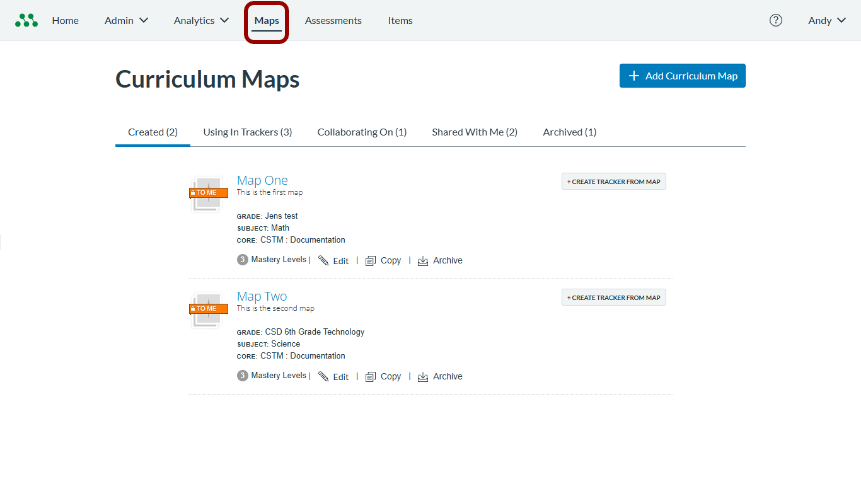The image size is (861, 484).
Task: Click the copy icon for Map One
Action: tap(371, 261)
